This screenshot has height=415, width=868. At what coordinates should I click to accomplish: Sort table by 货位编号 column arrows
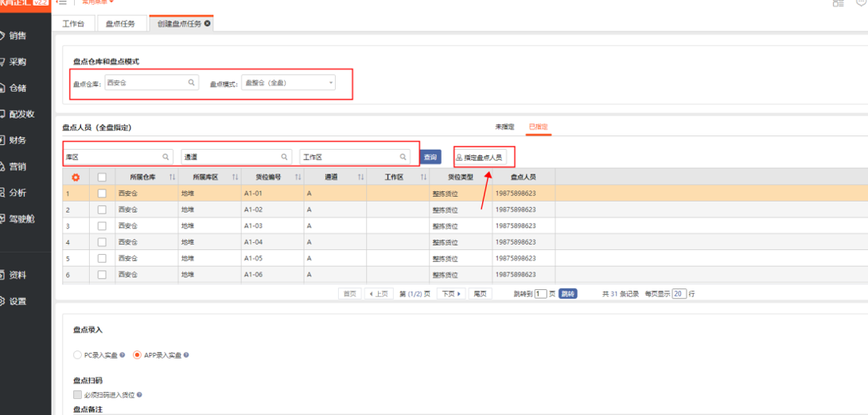[x=298, y=177]
